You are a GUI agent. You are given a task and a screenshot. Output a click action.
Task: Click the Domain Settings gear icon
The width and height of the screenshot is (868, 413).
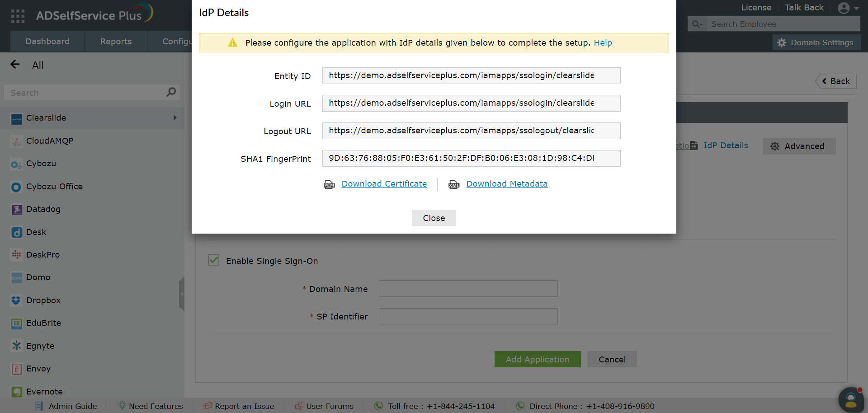click(782, 43)
